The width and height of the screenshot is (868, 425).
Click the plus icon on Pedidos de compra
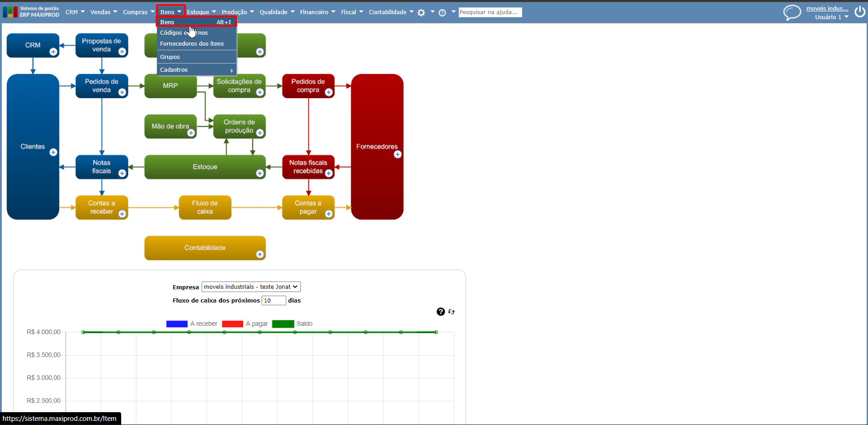tap(329, 92)
